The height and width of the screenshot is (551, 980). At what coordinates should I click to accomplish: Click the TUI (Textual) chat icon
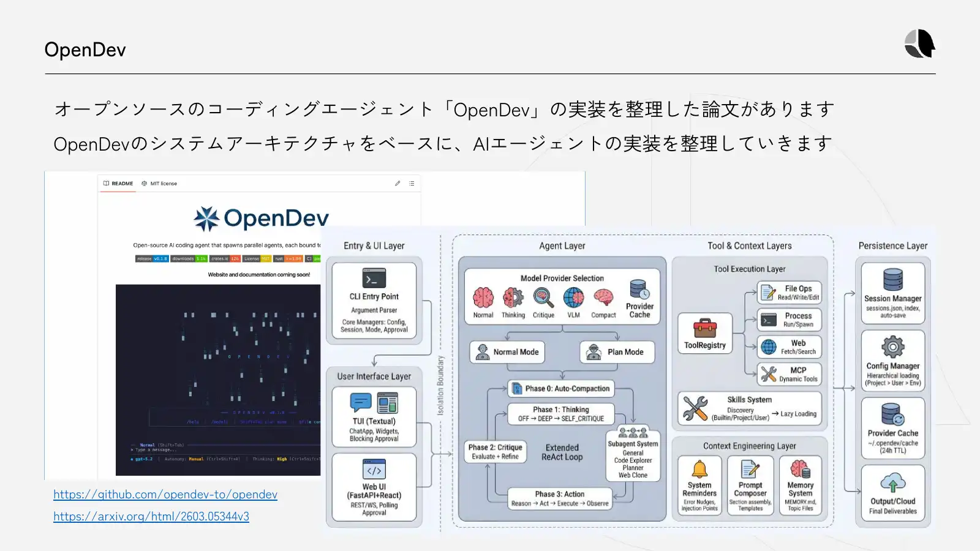click(361, 403)
